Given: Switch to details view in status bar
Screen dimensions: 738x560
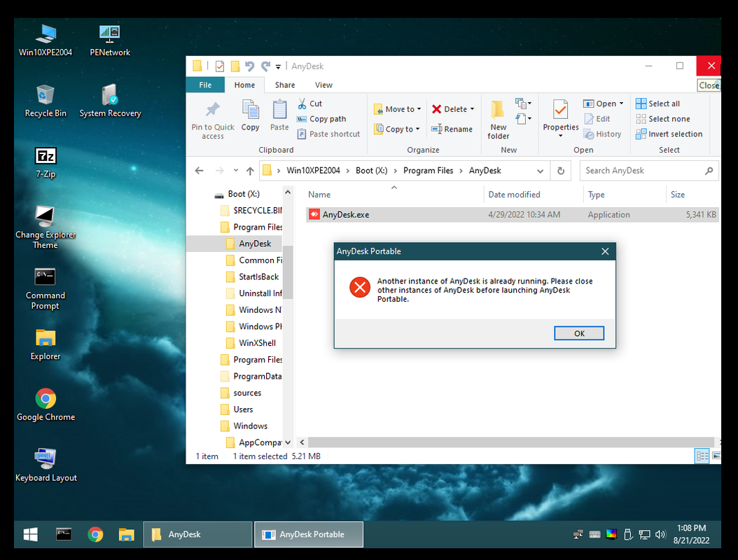Looking at the screenshot, I should (702, 456).
